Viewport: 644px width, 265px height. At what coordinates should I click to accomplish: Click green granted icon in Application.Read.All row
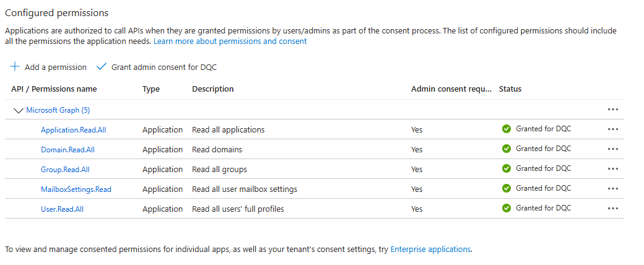pyautogui.click(x=507, y=129)
